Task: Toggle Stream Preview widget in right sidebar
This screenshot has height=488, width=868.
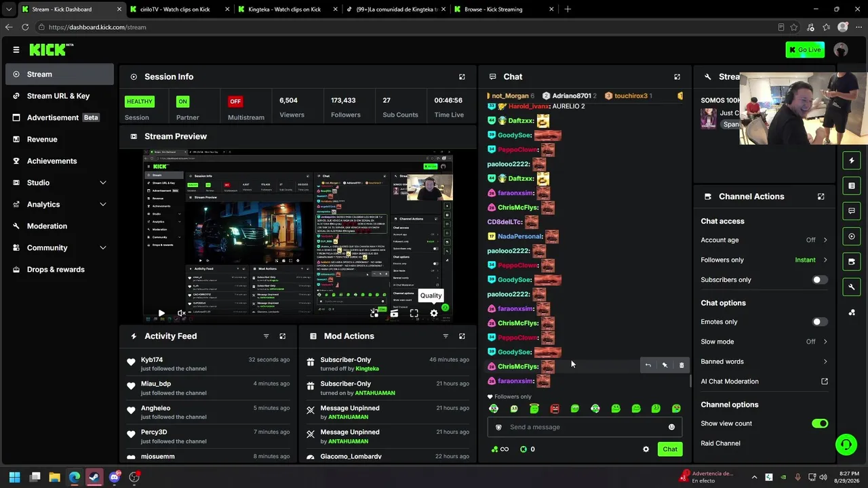Action: click(852, 237)
